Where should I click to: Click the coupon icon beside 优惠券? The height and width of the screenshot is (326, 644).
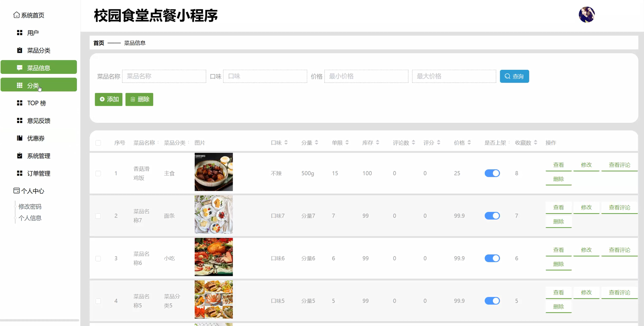coord(19,138)
